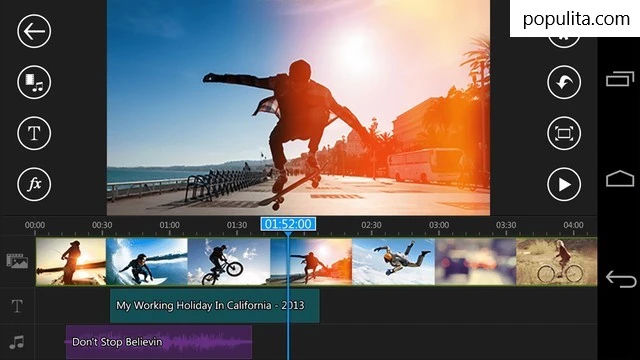Select the video track icon
The width and height of the screenshot is (640, 360).
click(x=17, y=261)
